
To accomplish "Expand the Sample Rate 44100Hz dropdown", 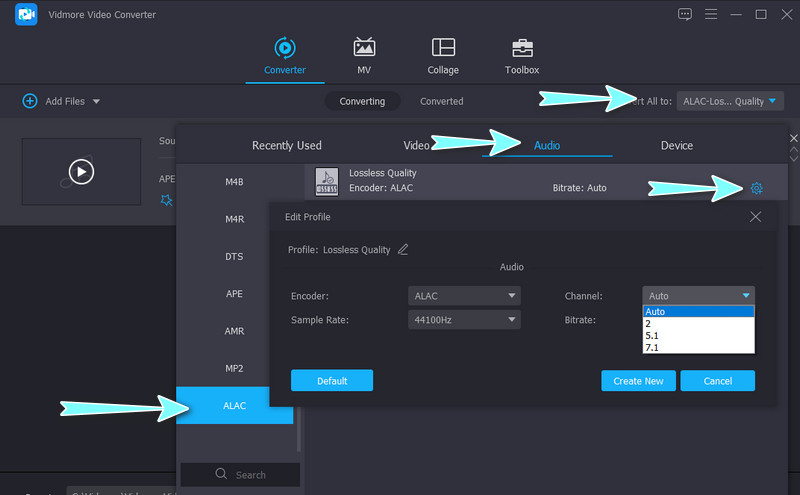I will tap(465, 320).
